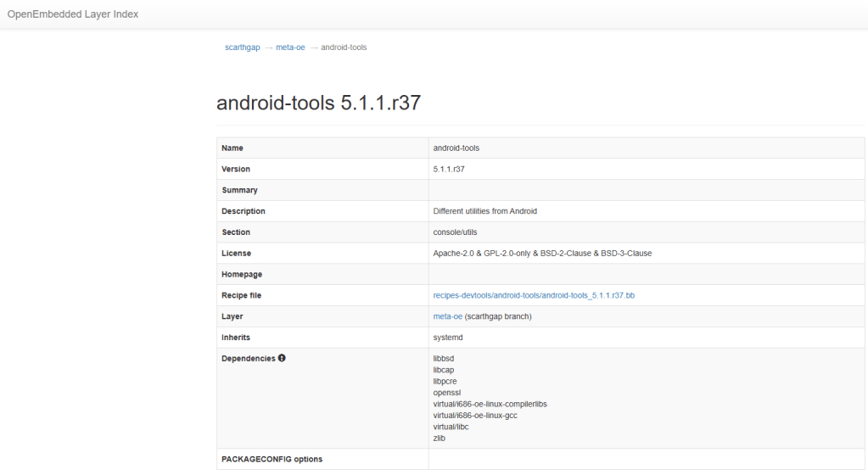Go to scarthgap in the breadcrumb

(242, 47)
